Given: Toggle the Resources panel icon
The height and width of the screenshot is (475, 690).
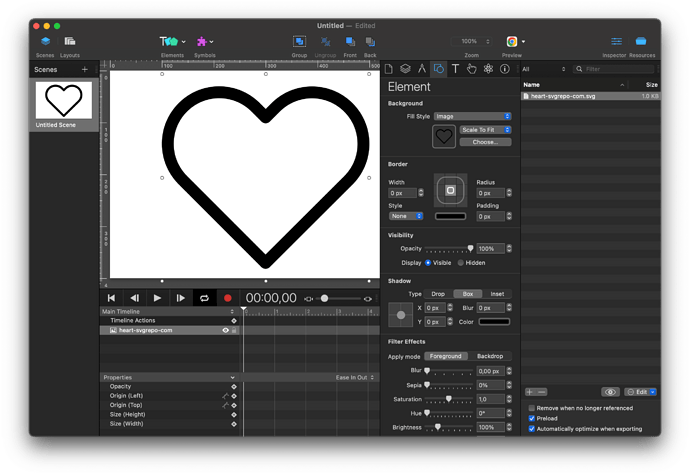Looking at the screenshot, I should [641, 41].
